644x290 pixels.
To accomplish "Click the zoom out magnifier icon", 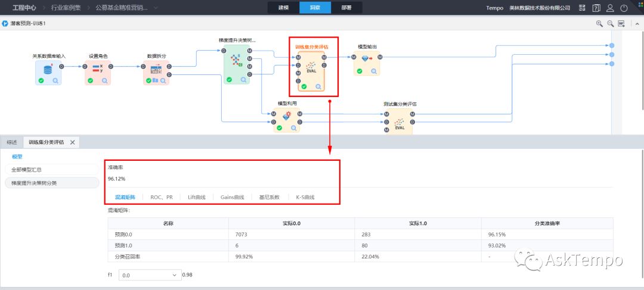I will pyautogui.click(x=611, y=23).
